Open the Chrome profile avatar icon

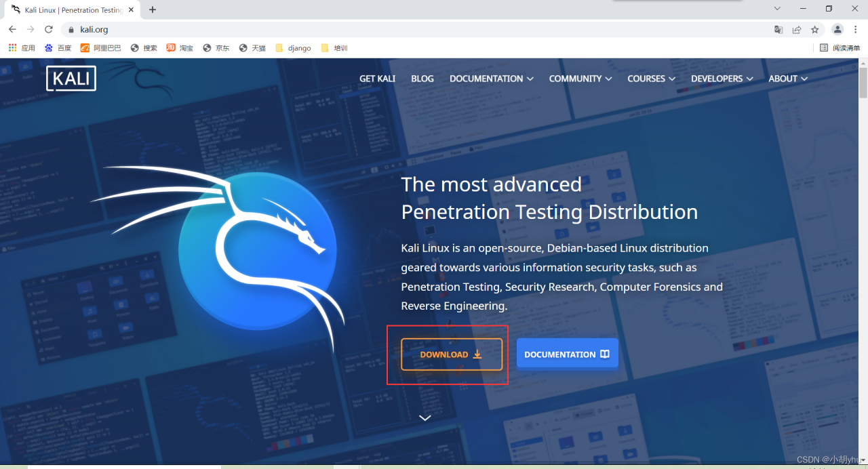coord(837,29)
